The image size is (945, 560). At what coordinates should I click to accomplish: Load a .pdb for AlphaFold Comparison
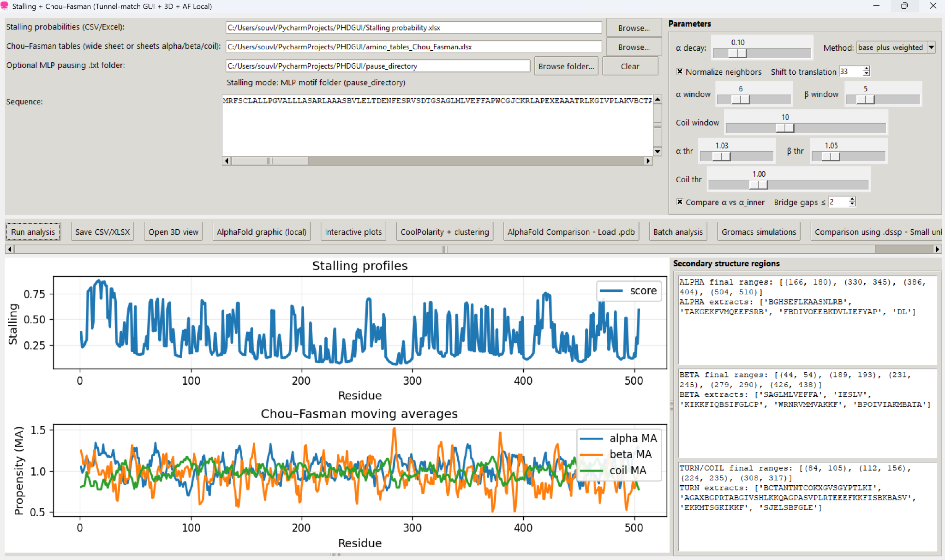[x=571, y=232]
